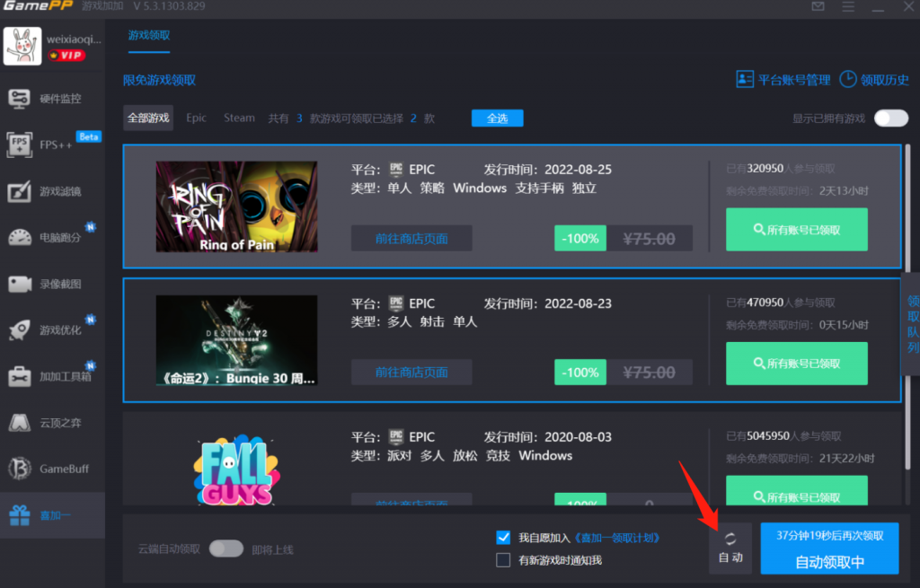This screenshot has height=588, width=920.
Task: Open the 平台账号管理 link text
Action: click(794, 80)
